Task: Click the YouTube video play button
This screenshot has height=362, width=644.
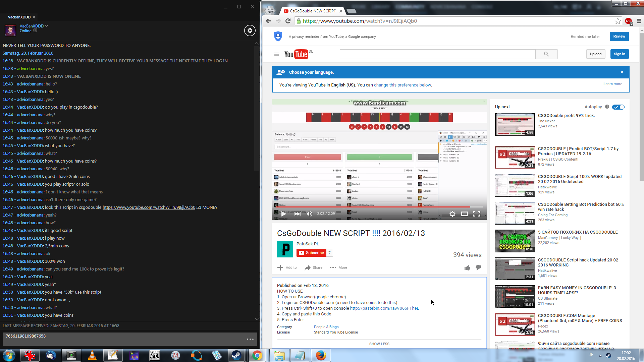Action: point(283,214)
